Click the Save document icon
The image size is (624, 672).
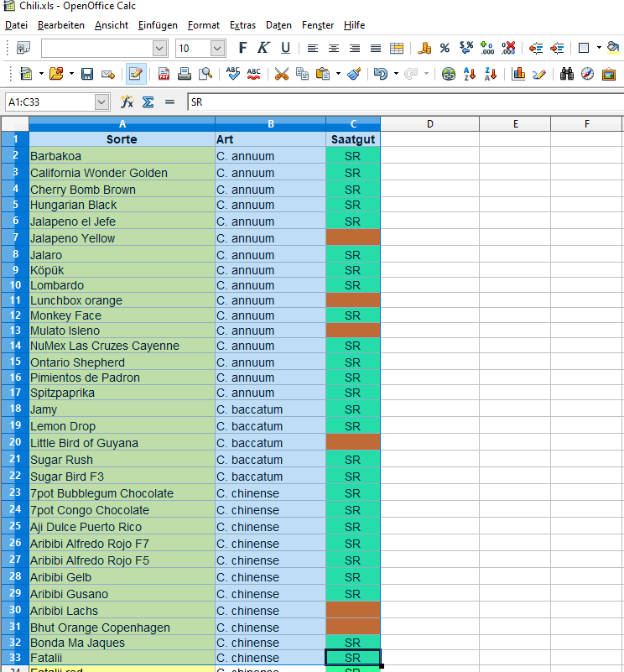(87, 74)
